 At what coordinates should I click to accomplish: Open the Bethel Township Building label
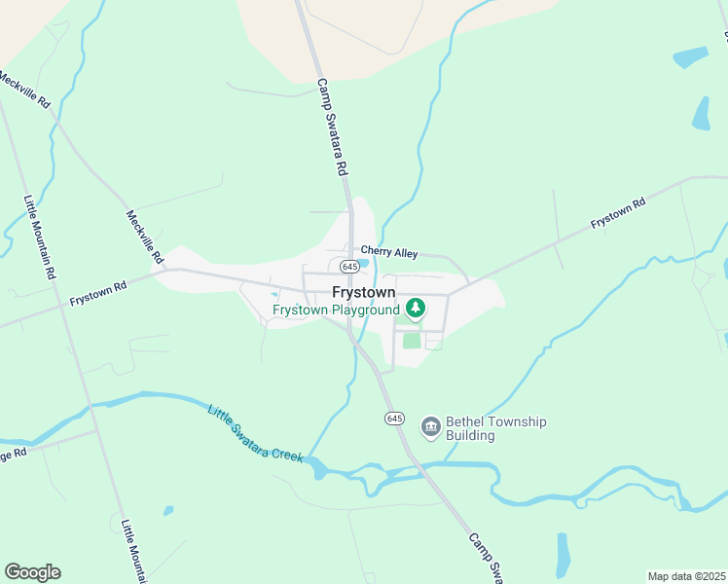pos(495,428)
